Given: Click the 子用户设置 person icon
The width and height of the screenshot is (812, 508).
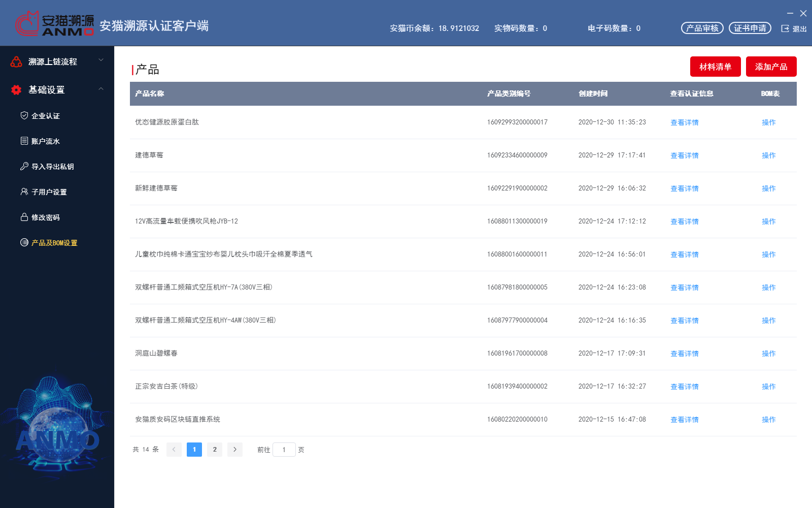Looking at the screenshot, I should (x=24, y=192).
